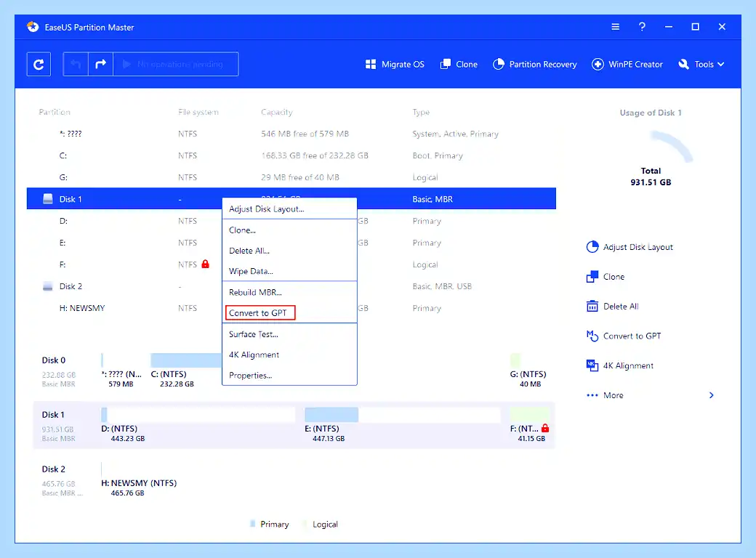Screen dimensions: 756x558
Task: Click the pie icon beside Adjust Disk Layout in sidebar
Action: pos(592,247)
